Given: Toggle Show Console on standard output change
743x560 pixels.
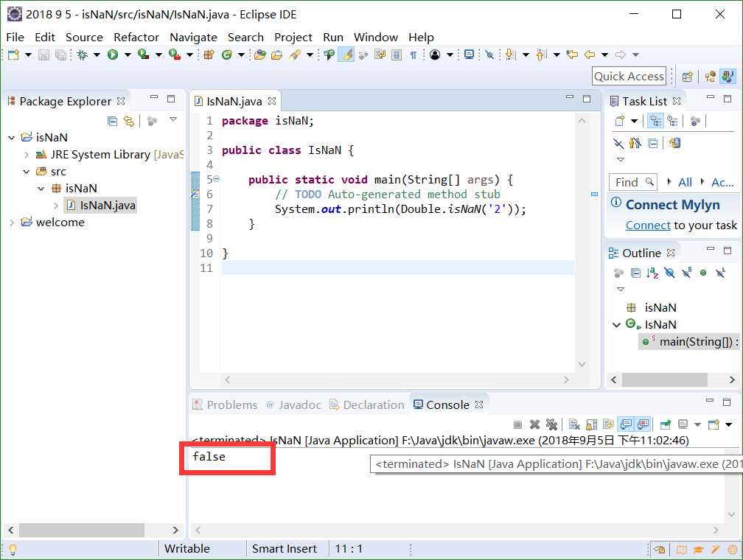Looking at the screenshot, I should [x=627, y=424].
